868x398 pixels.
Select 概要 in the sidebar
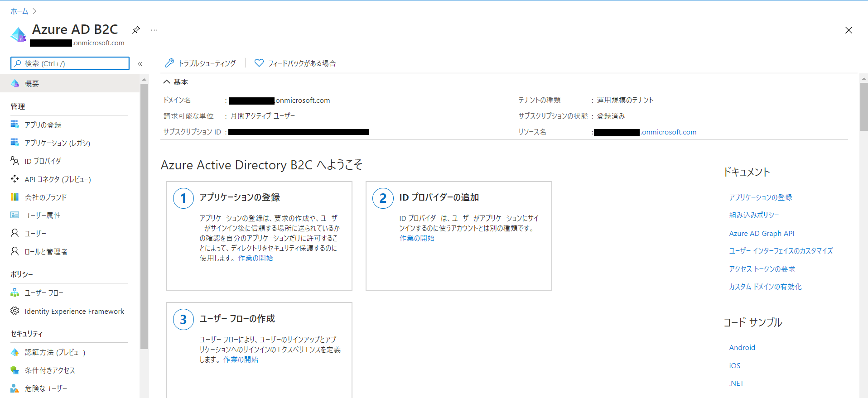click(x=70, y=84)
